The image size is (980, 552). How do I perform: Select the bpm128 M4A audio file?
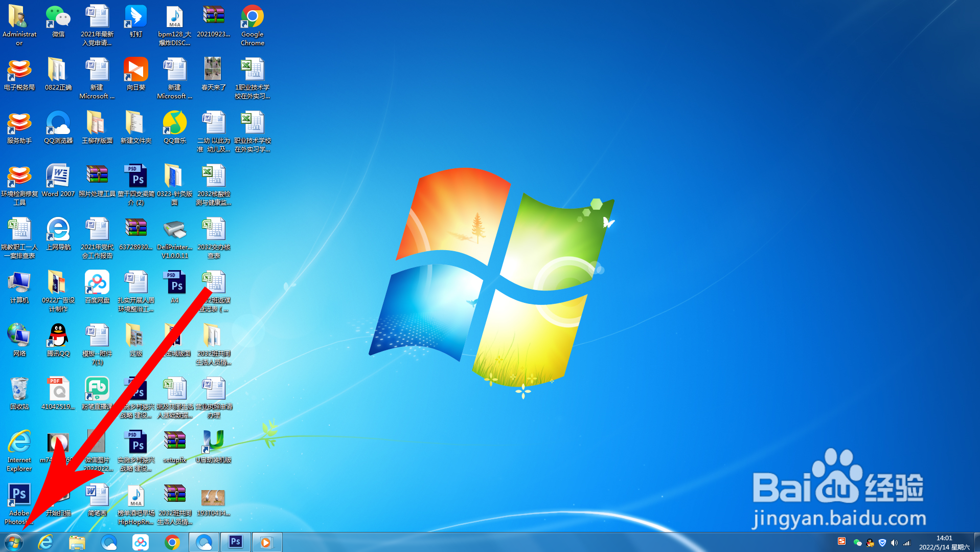coord(175,26)
